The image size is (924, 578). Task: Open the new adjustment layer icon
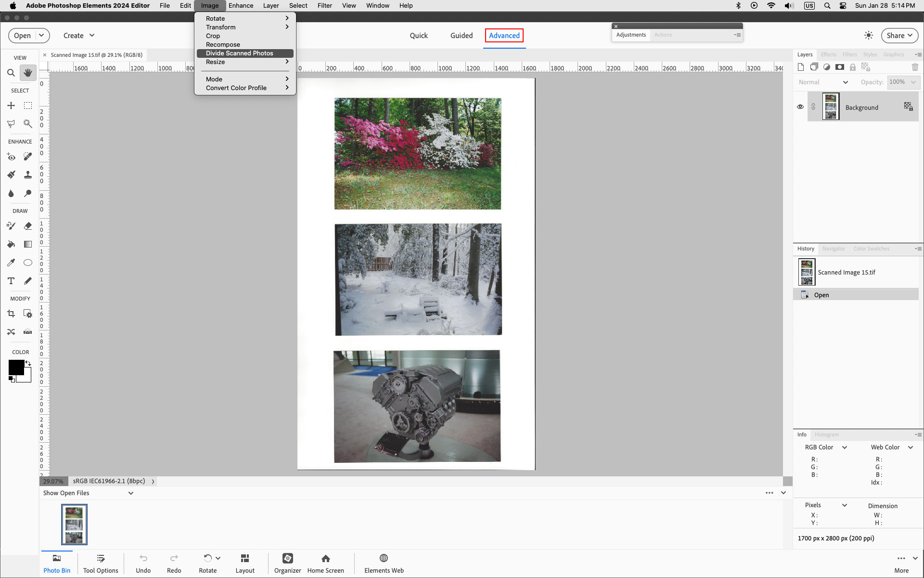pyautogui.click(x=827, y=67)
